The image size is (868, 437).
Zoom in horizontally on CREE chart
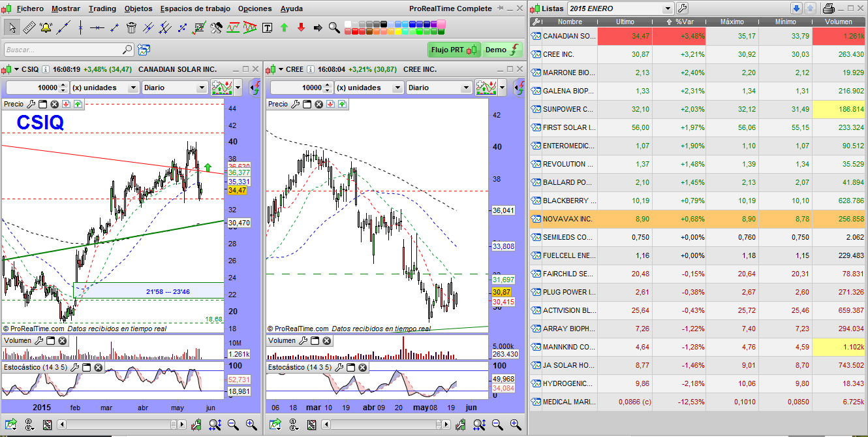(515, 425)
